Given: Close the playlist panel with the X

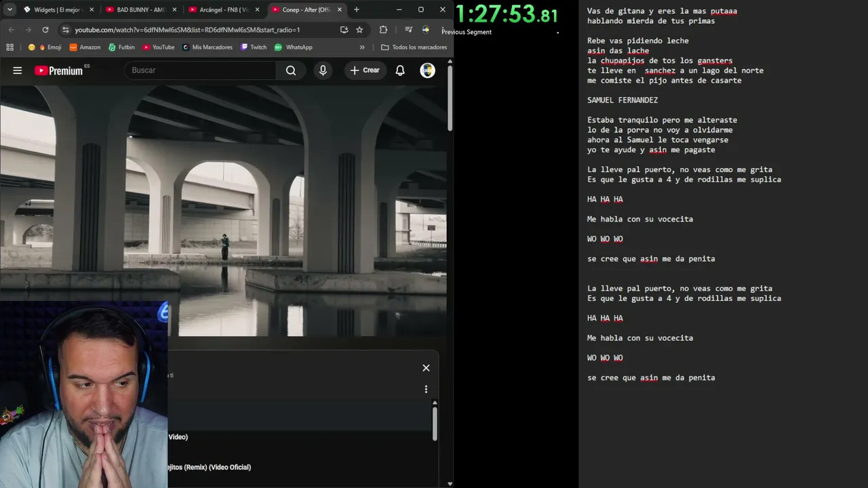Looking at the screenshot, I should pyautogui.click(x=426, y=368).
